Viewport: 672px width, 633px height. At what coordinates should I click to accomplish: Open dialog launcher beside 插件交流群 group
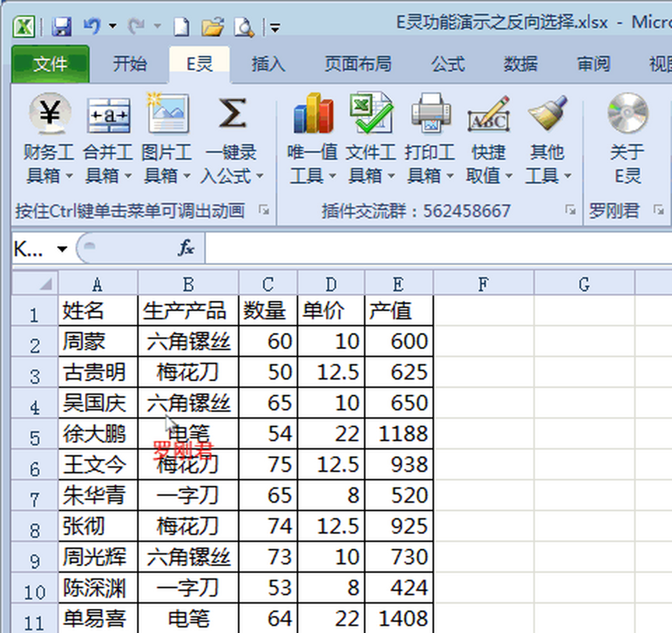point(570,210)
